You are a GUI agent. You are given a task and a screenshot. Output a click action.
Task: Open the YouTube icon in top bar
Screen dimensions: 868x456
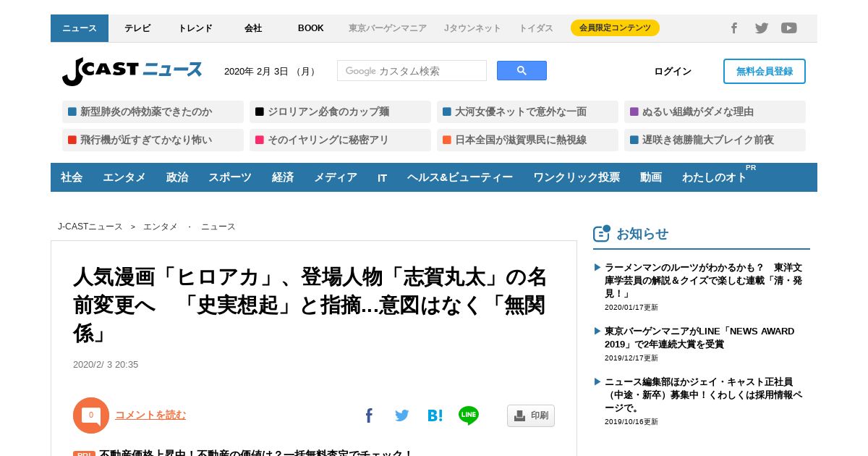click(x=789, y=28)
